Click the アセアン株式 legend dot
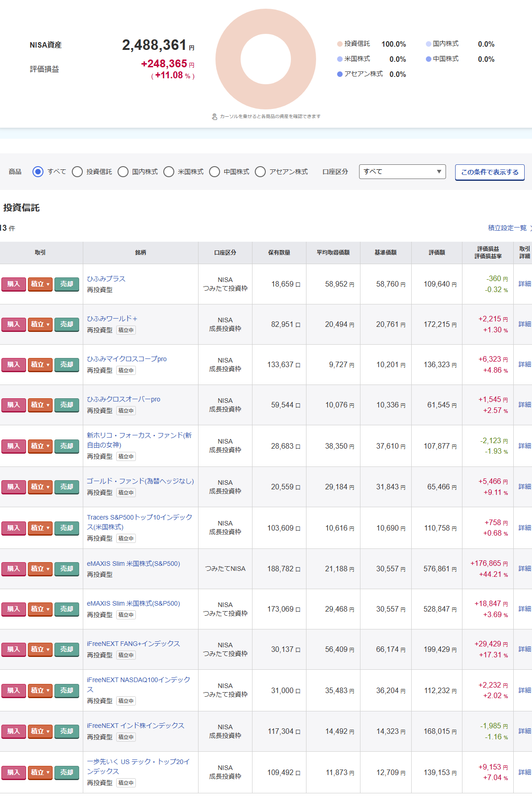 click(339, 74)
